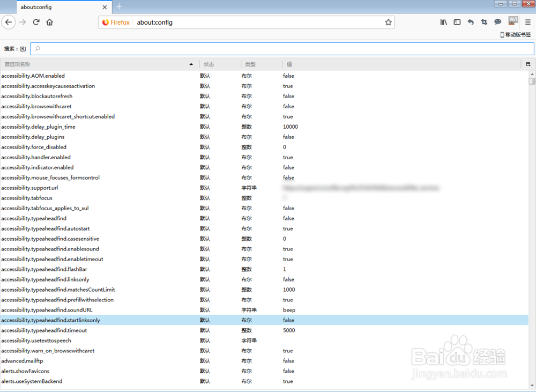Select accessibility.accesskeycausesactivation preference
Image resolution: width=536 pixels, height=392 pixels.
pyautogui.click(x=264, y=86)
